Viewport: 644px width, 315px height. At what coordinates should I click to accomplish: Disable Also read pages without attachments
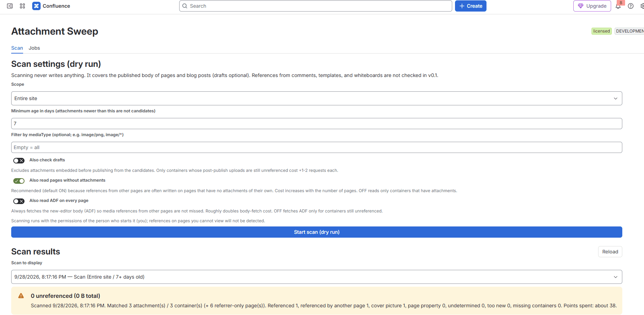[19, 181]
